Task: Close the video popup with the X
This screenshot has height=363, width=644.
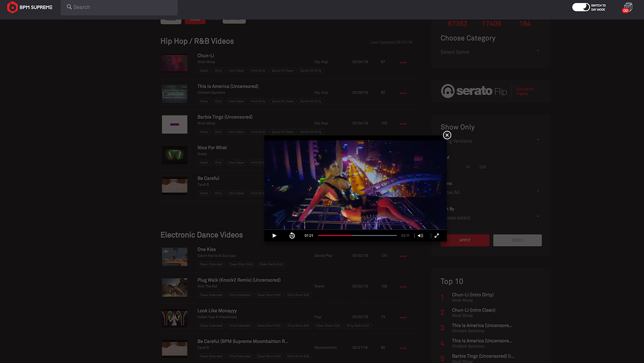Action: [447, 135]
